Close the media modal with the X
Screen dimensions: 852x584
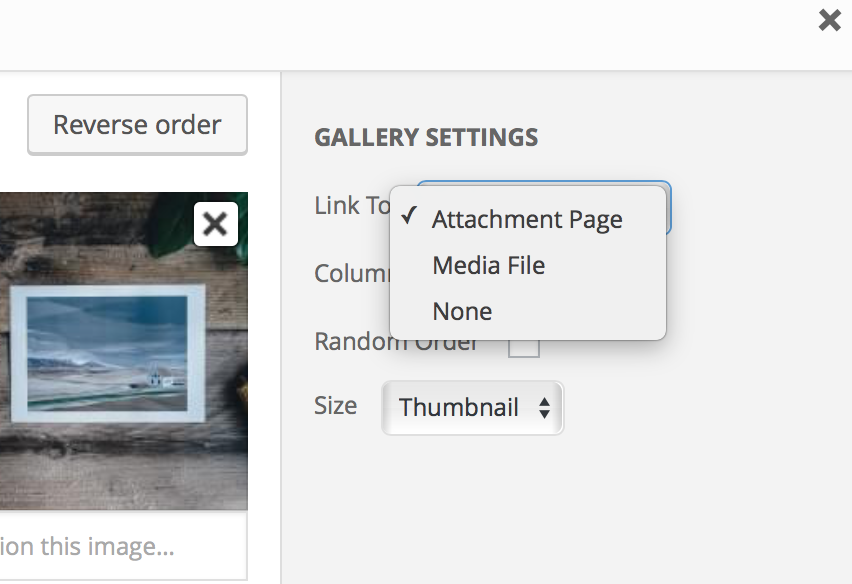tap(829, 20)
